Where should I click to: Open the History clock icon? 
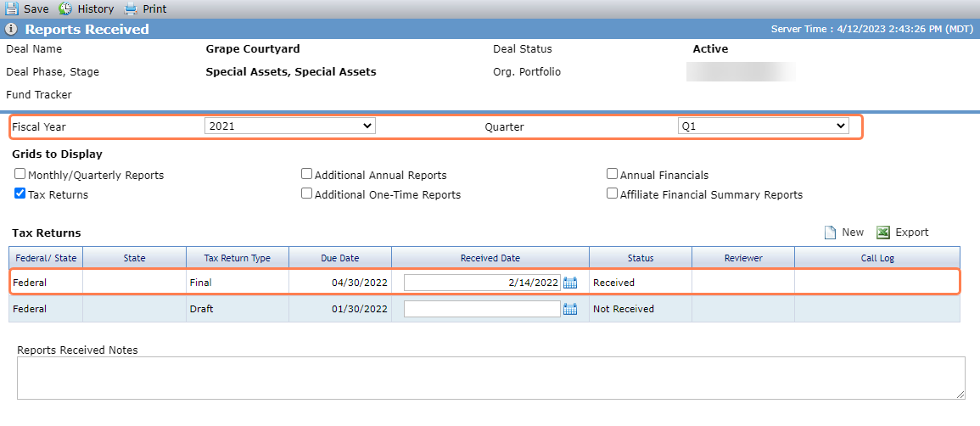(x=65, y=8)
